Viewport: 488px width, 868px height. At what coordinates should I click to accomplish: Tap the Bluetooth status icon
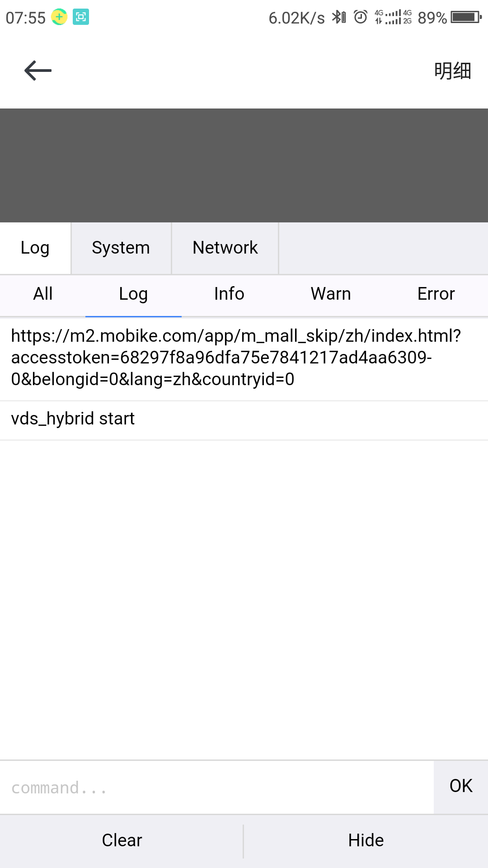click(x=339, y=17)
